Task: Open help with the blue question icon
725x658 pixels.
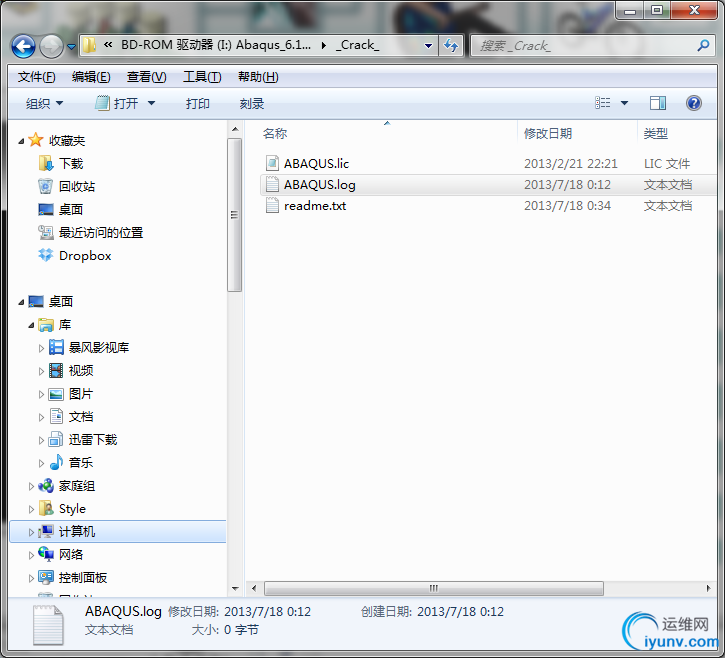Action: pos(694,103)
